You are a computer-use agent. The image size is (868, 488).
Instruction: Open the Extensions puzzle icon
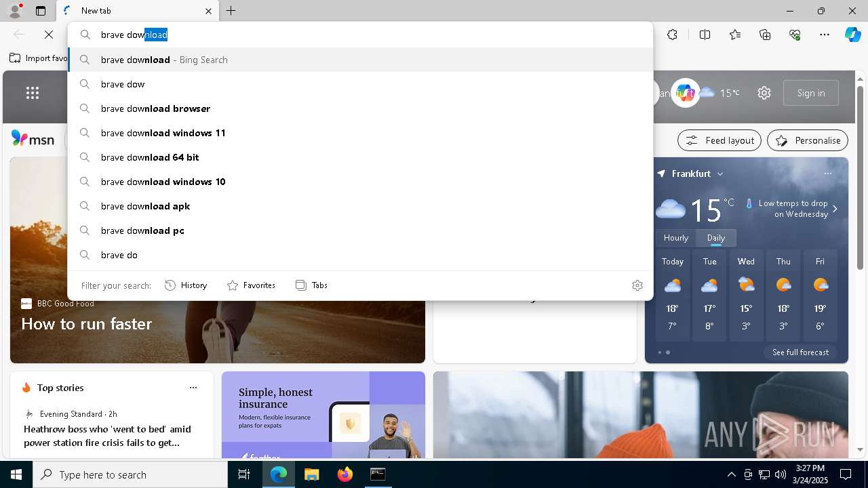[672, 35]
